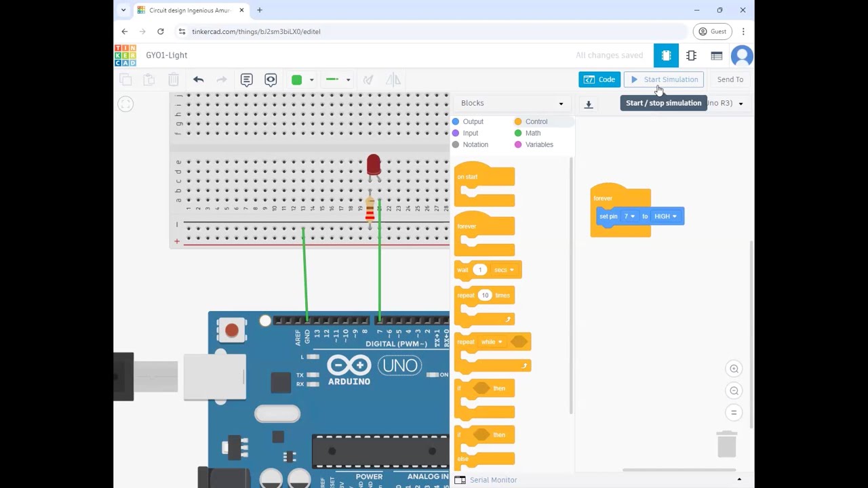Select the resistor on the breadboard
The height and width of the screenshot is (488, 868).
coord(370,209)
